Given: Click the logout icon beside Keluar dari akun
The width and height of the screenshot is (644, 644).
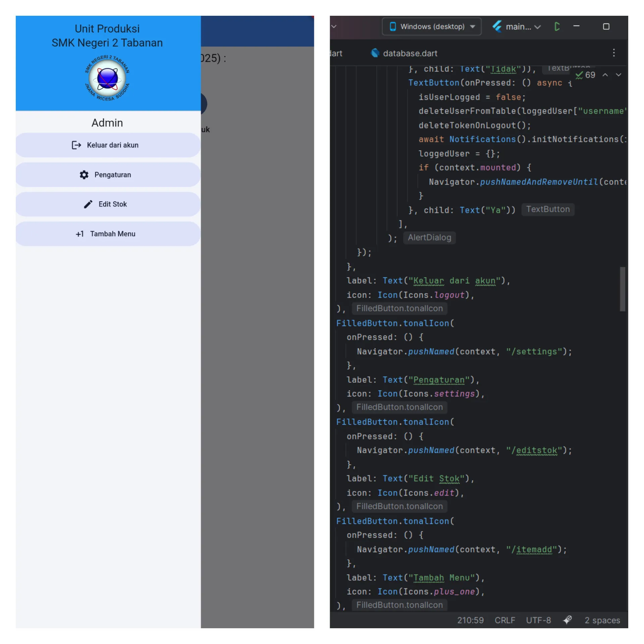Looking at the screenshot, I should coord(76,145).
